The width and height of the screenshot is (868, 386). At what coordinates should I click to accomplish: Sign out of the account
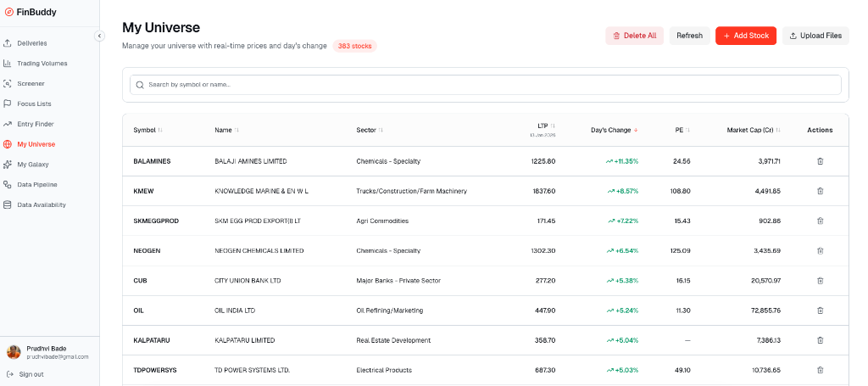tap(31, 374)
